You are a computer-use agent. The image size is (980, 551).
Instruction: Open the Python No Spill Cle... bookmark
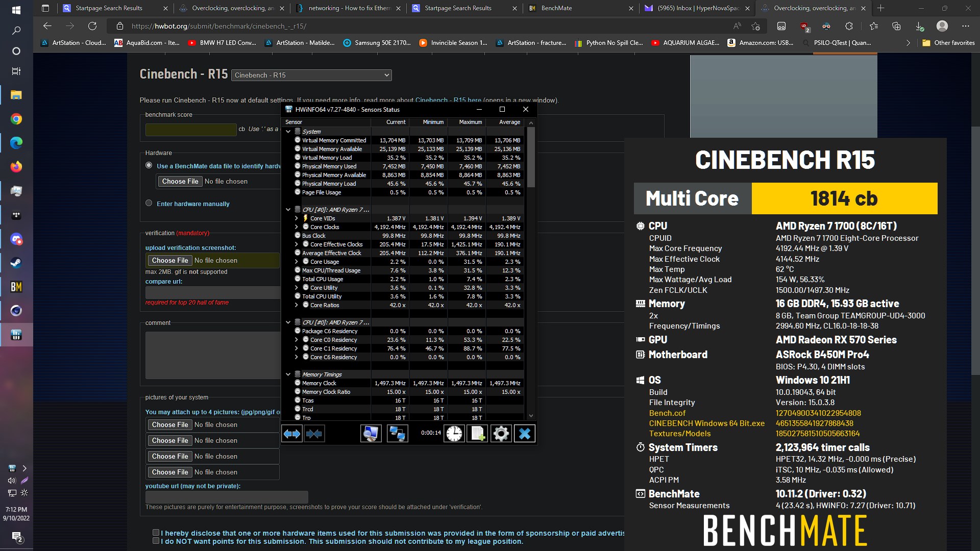[609, 43]
